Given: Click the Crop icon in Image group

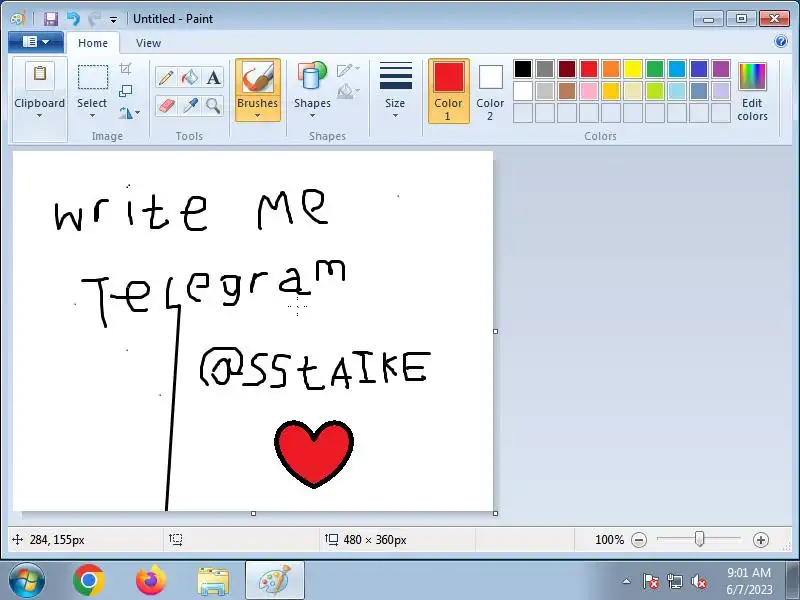Looking at the screenshot, I should click(x=126, y=68).
